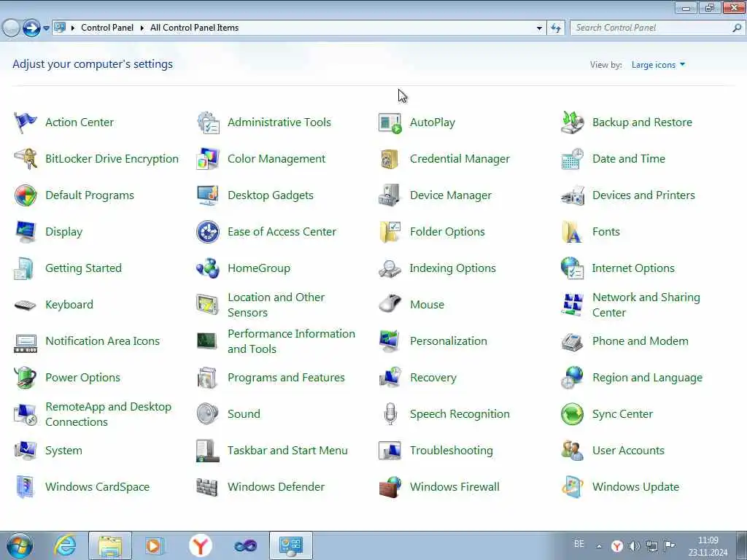Open the Fonts folder icon
The width and height of the screenshot is (747, 560).
click(572, 232)
